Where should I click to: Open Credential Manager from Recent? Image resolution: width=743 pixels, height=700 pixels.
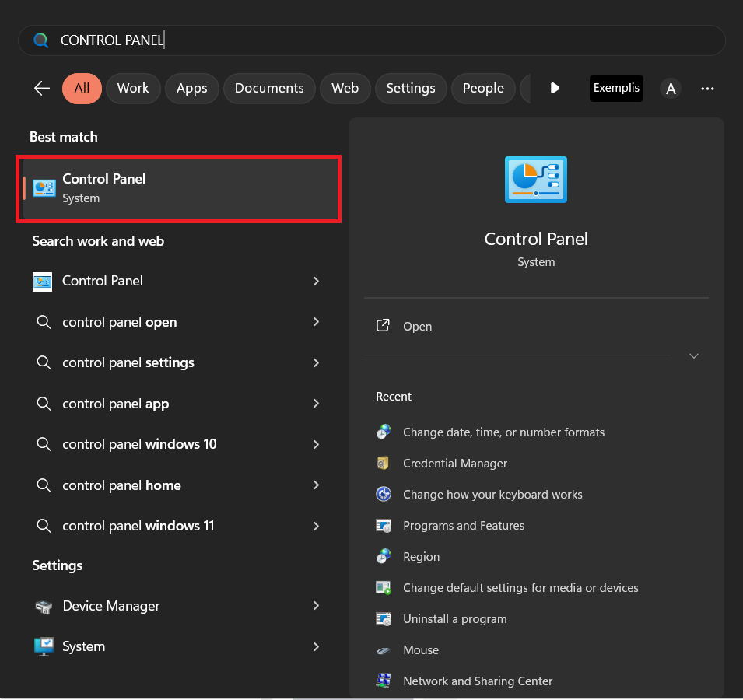pyautogui.click(x=455, y=464)
